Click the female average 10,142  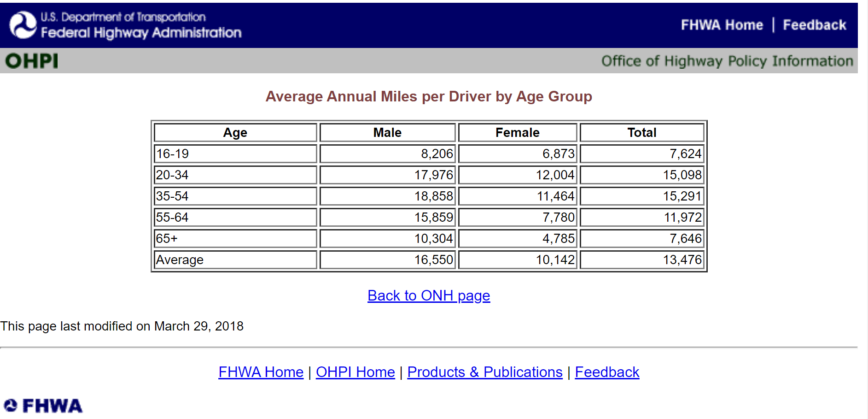pyautogui.click(x=555, y=260)
